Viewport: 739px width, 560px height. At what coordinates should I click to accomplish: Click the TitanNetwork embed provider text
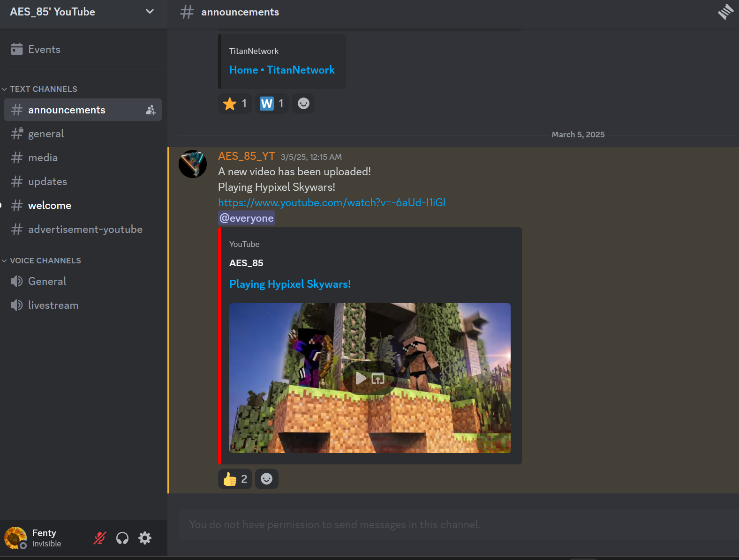point(254,51)
